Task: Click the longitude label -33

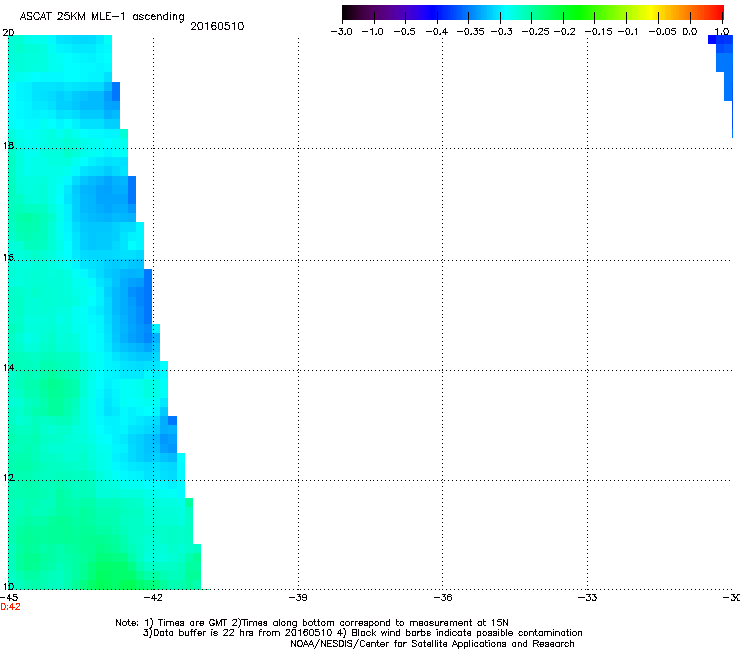Action: tap(588, 598)
